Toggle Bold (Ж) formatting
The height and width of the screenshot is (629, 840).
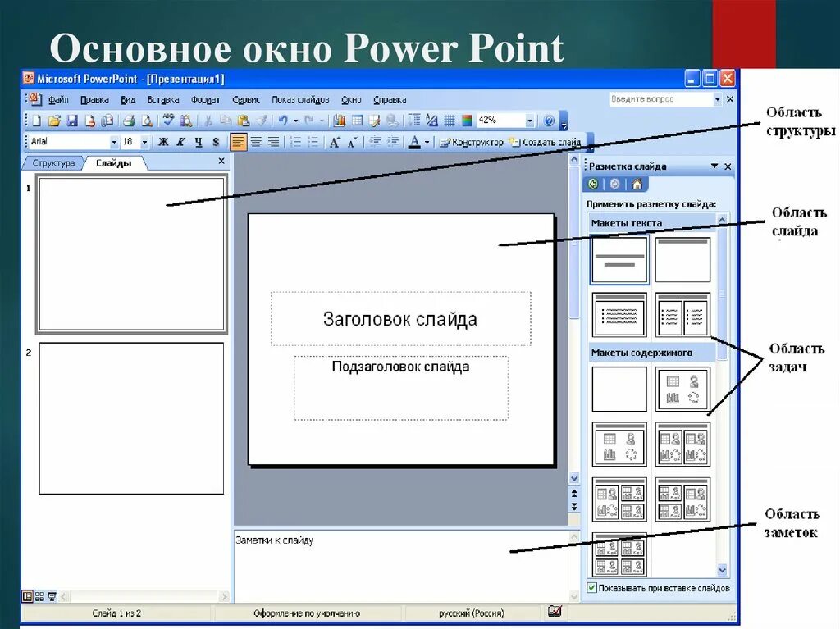163,142
